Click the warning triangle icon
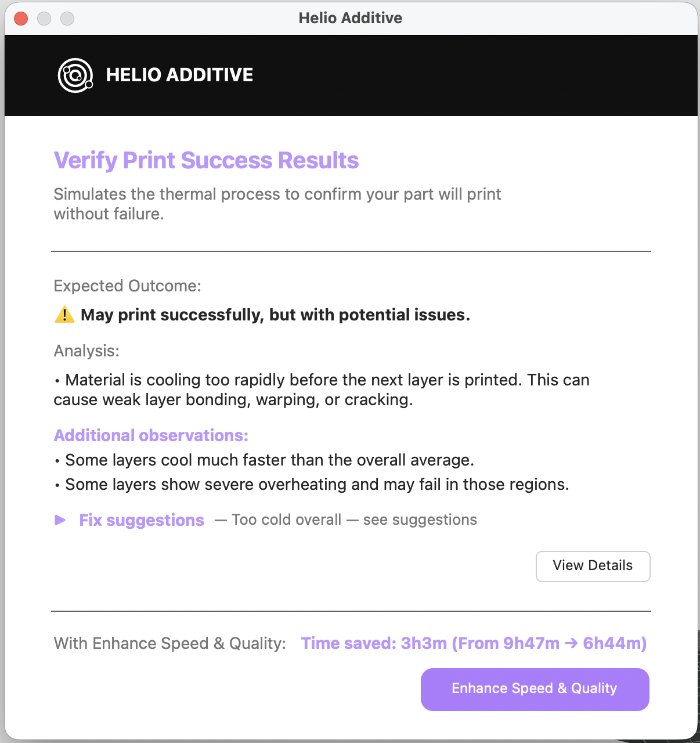This screenshot has height=743, width=700. 64,314
